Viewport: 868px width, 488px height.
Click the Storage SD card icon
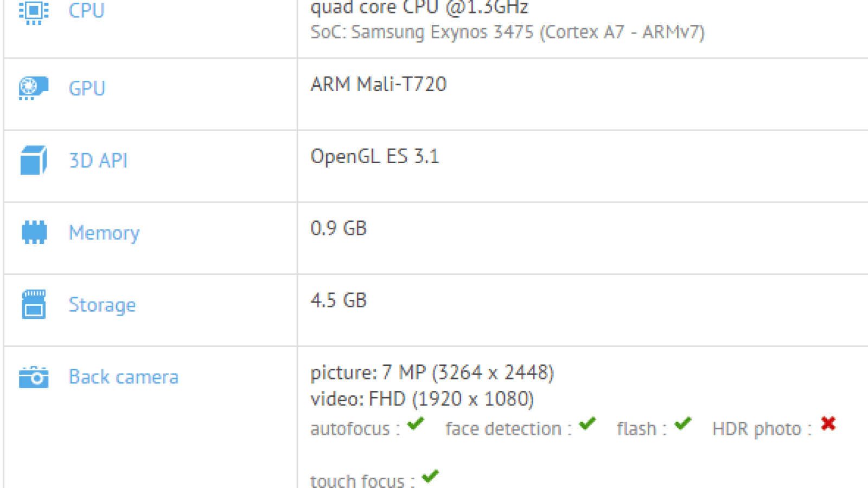(x=34, y=304)
